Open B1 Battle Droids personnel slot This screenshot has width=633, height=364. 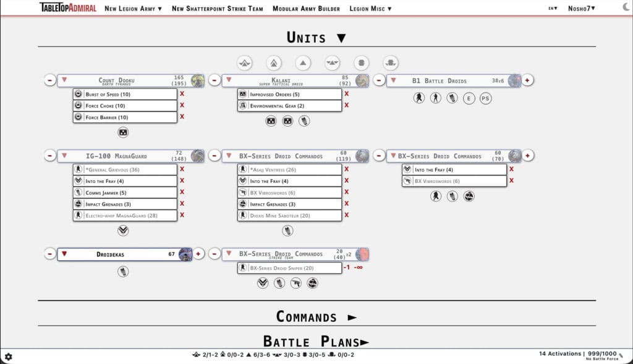click(x=436, y=98)
